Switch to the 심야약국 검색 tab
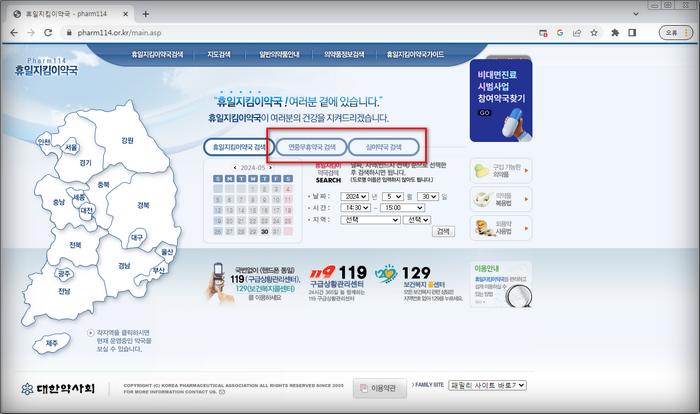 [383, 147]
